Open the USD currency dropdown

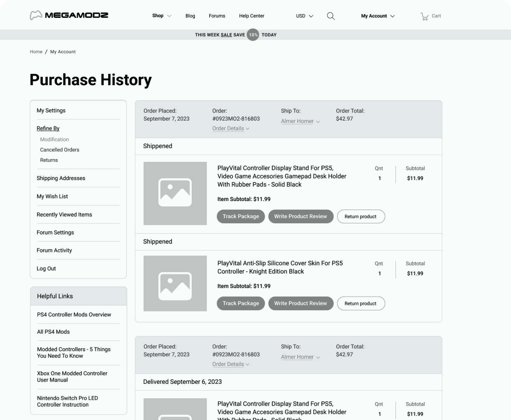(304, 16)
